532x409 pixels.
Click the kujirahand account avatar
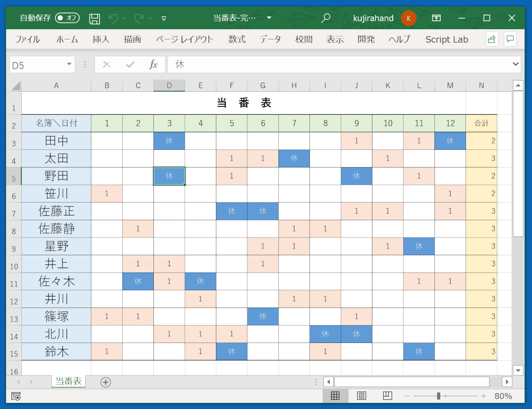(x=408, y=18)
